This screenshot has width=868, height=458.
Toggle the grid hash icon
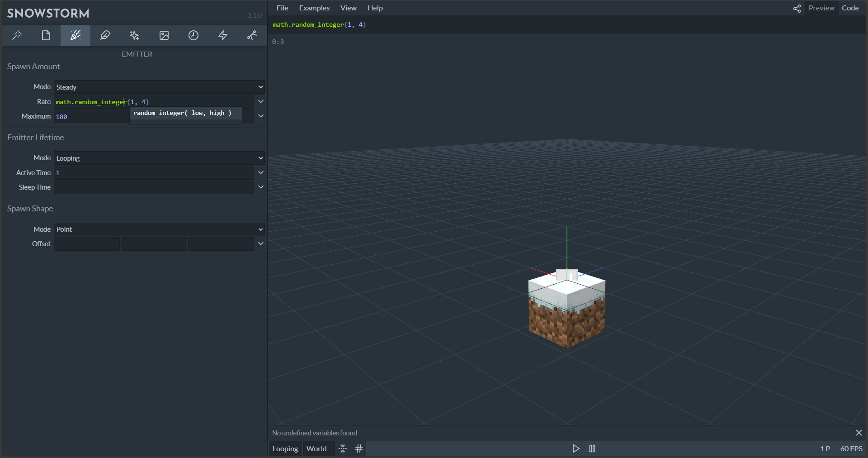click(x=359, y=448)
